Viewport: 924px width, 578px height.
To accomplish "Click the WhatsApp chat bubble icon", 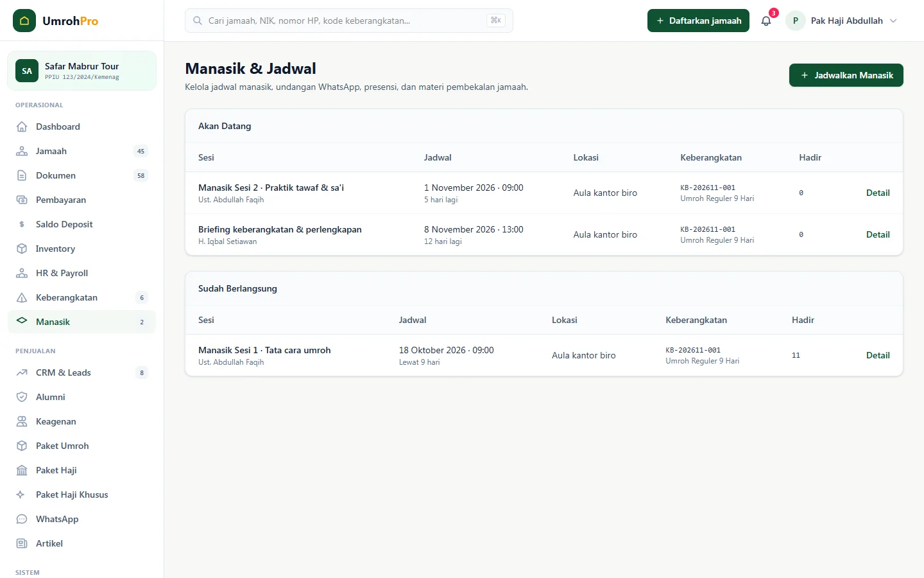I will tap(22, 519).
